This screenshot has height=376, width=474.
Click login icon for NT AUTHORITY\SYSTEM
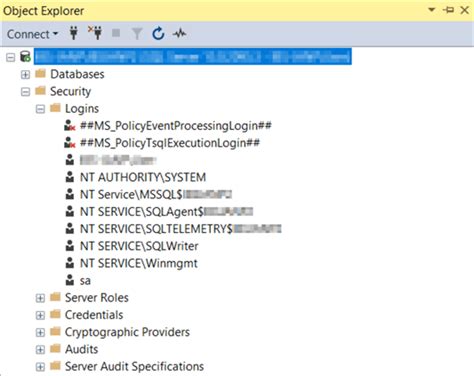click(x=70, y=177)
